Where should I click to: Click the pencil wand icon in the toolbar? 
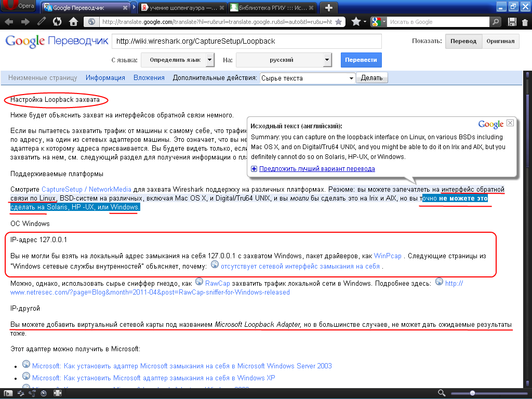(x=42, y=22)
